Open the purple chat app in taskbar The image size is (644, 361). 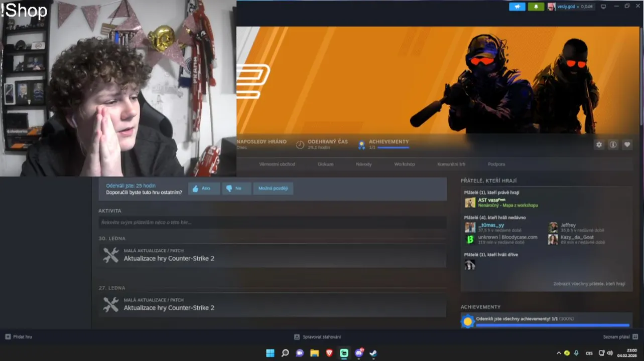pyautogui.click(x=300, y=353)
